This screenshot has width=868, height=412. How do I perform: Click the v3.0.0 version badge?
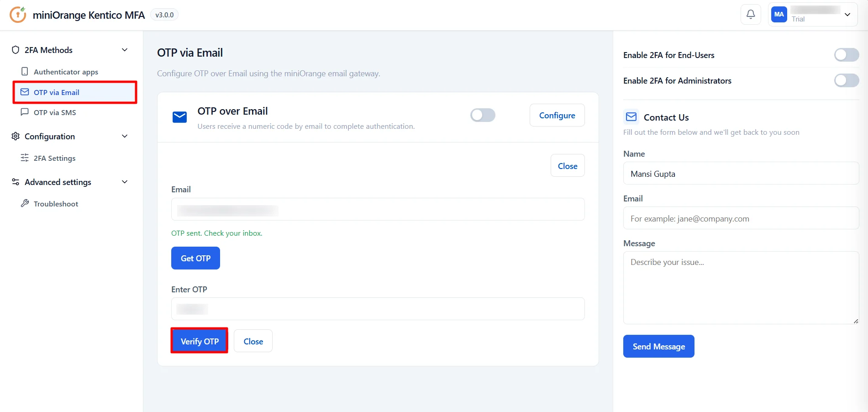(x=164, y=15)
